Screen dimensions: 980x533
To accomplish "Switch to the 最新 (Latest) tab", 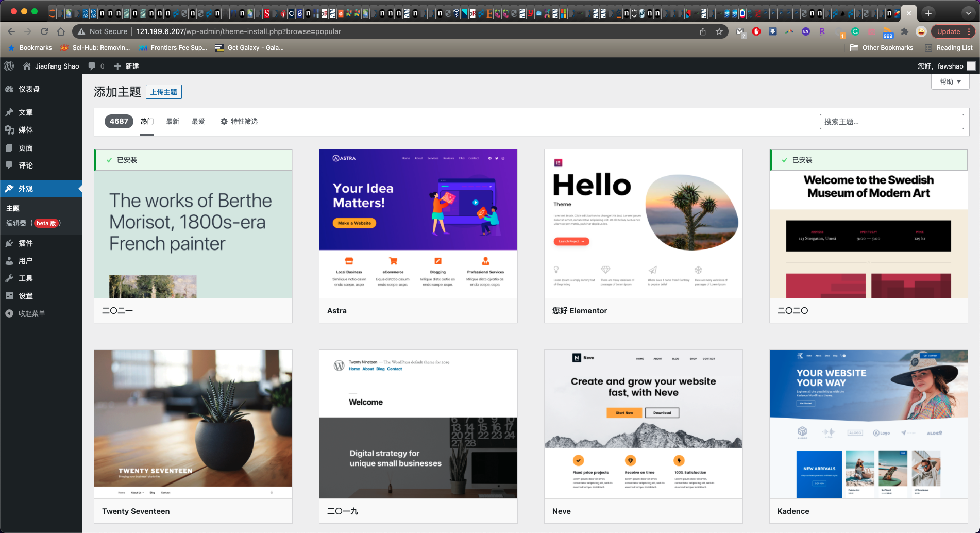I will point(173,121).
